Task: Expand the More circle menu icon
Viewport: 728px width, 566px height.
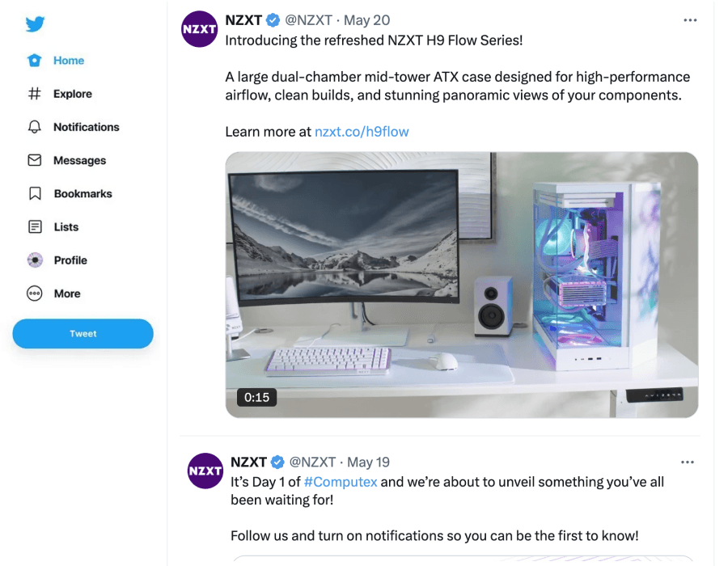Action: (34, 294)
